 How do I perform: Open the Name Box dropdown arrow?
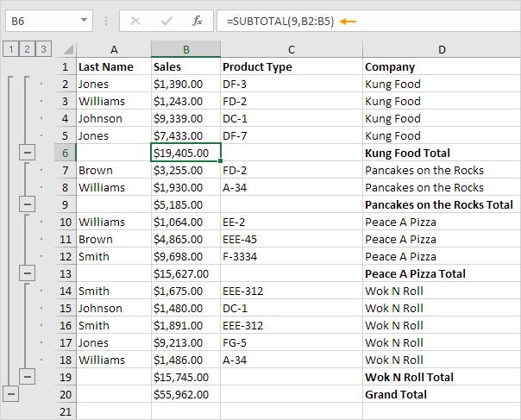coord(84,20)
